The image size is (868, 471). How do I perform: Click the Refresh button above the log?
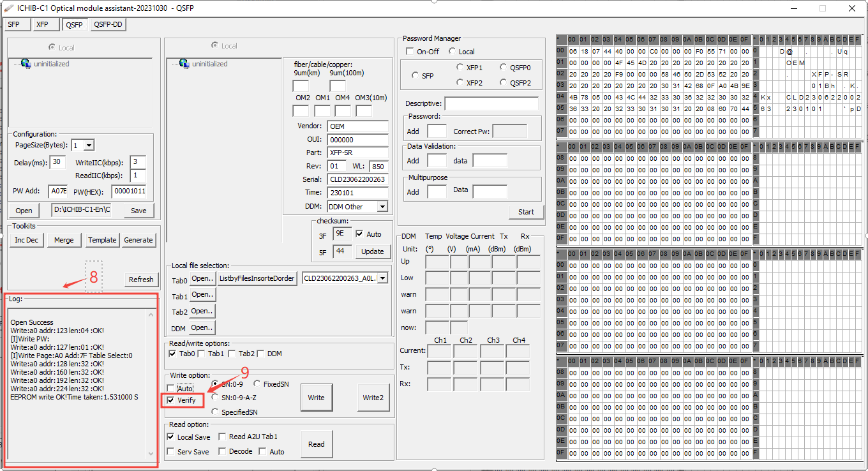141,280
